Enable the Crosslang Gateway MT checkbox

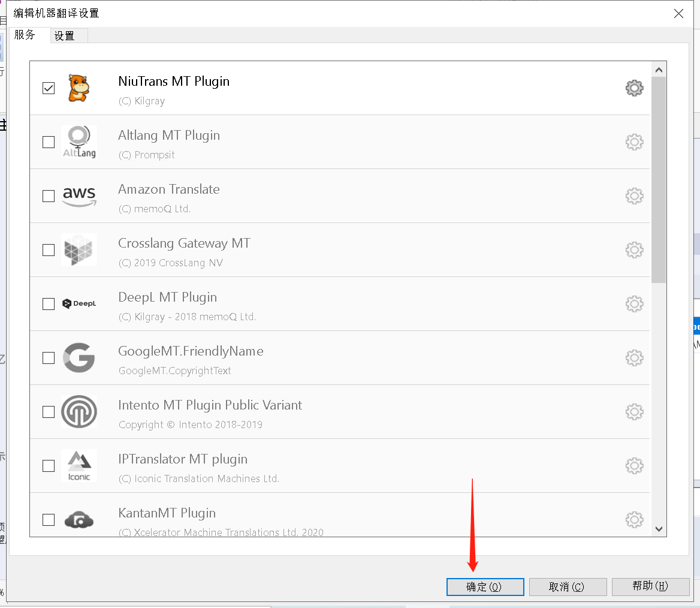click(48, 249)
